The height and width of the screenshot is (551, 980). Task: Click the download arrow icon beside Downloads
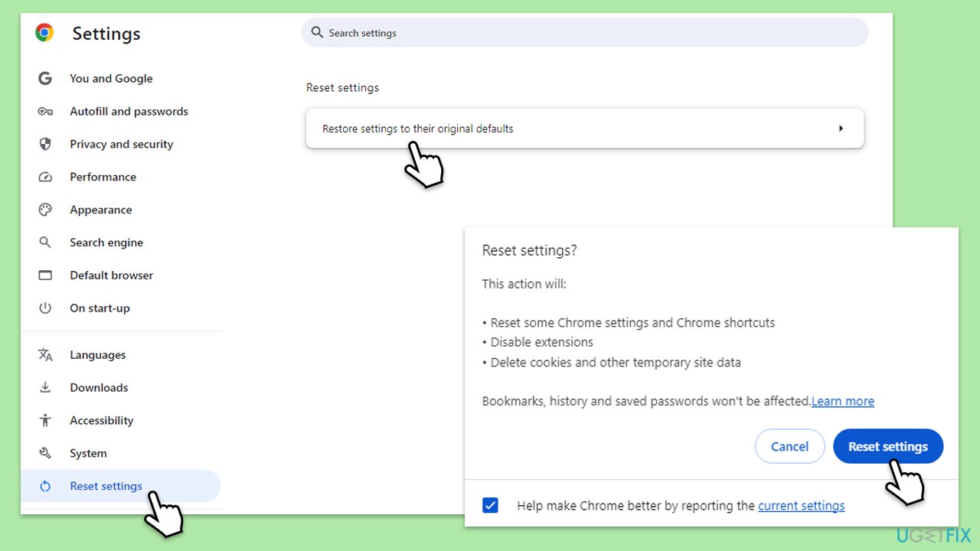(45, 387)
